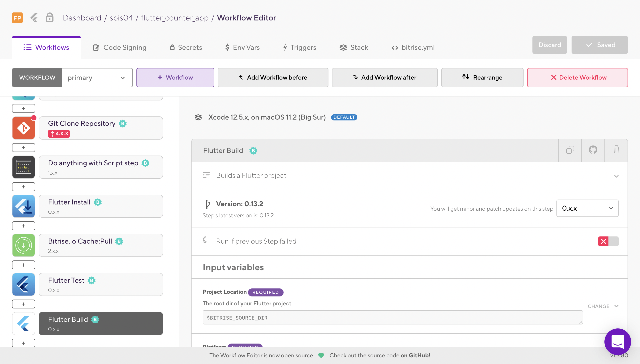Open the bitrise.yml tab
The image size is (640, 364).
point(413,48)
